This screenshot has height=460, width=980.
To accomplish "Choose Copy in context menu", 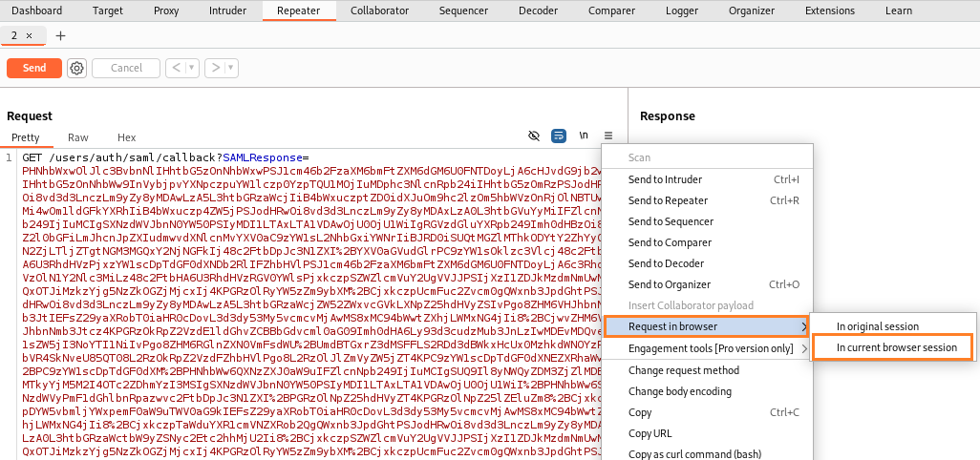I will tap(707, 412).
